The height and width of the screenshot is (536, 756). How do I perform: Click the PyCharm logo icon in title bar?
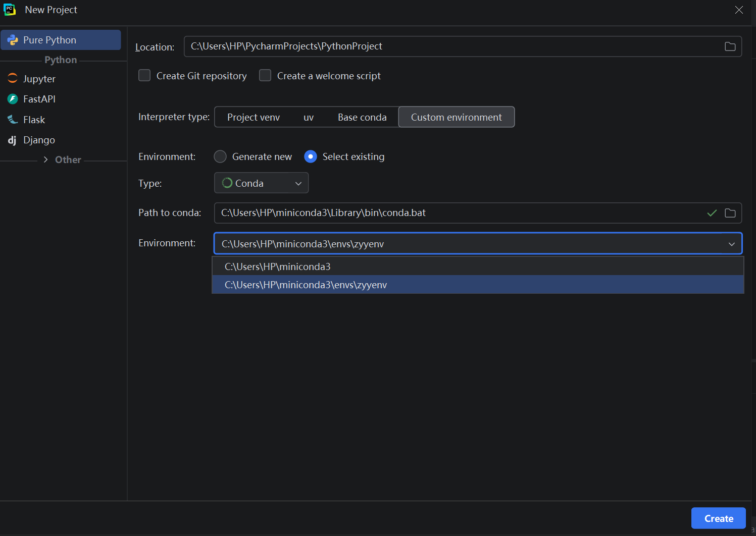(10, 10)
